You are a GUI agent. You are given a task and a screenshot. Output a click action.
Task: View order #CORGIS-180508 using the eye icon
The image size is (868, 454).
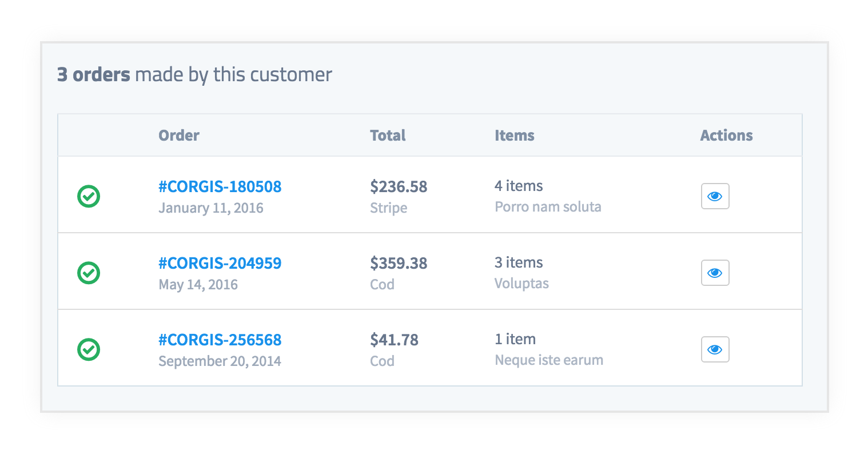pyautogui.click(x=715, y=196)
